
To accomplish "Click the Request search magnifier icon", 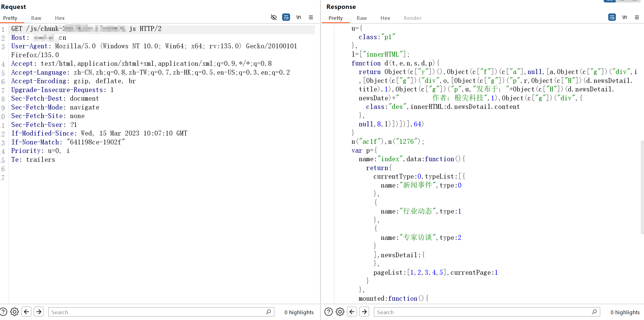I will click(x=268, y=312).
